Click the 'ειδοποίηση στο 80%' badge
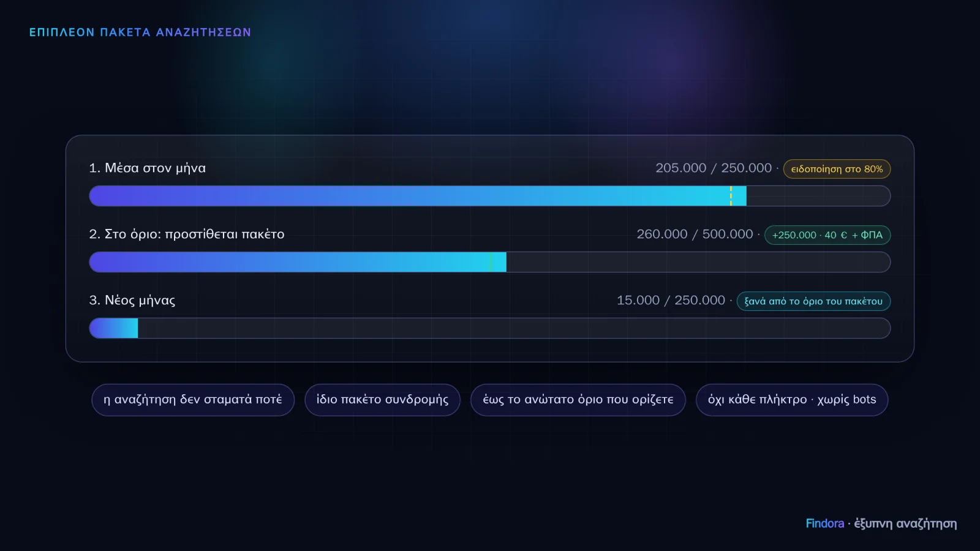The height and width of the screenshot is (551, 980). pyautogui.click(x=837, y=169)
